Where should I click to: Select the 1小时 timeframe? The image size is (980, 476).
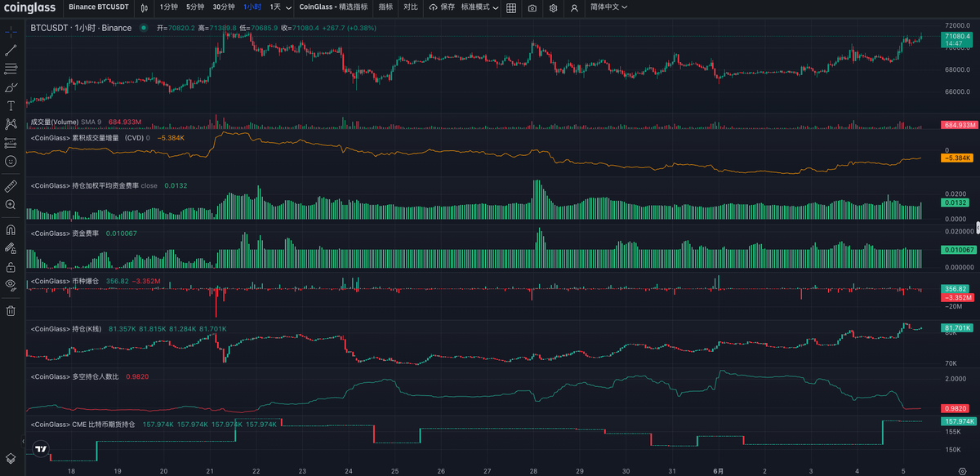click(252, 7)
